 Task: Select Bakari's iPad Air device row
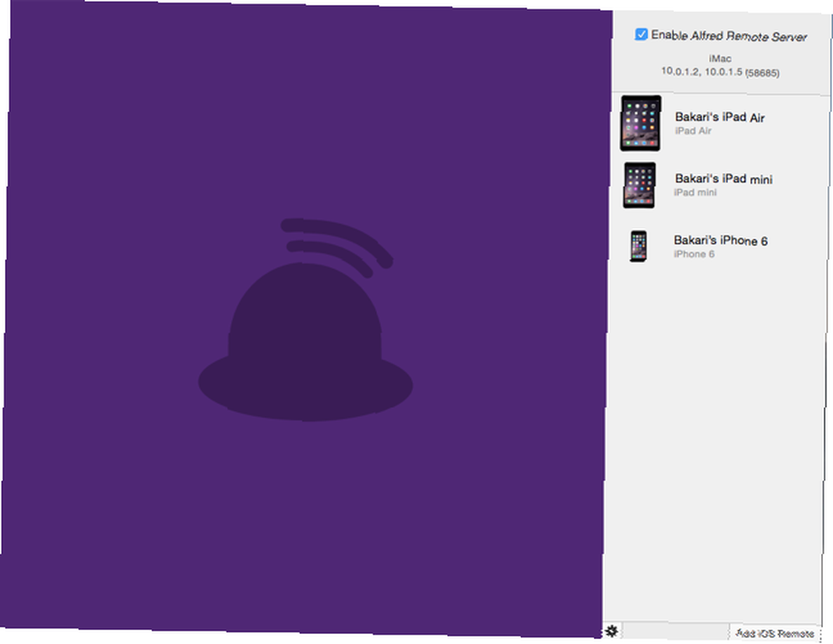(x=721, y=123)
